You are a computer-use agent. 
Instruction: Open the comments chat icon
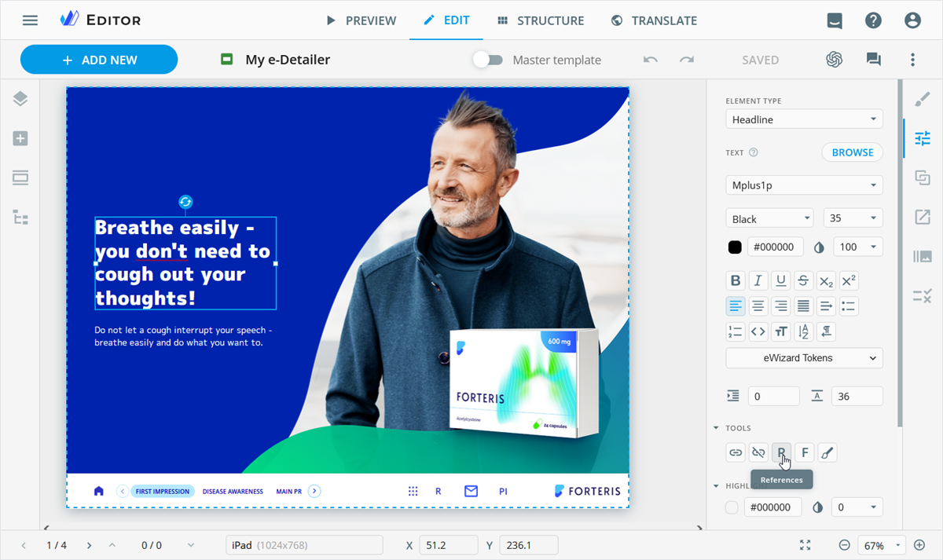click(x=873, y=60)
